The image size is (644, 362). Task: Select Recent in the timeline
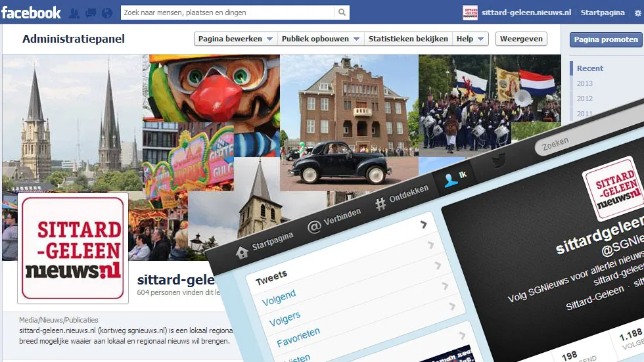point(590,68)
